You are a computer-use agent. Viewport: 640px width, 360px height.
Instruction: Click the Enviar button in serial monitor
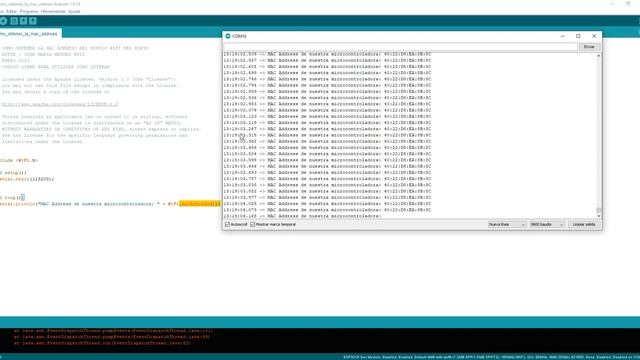(x=589, y=47)
